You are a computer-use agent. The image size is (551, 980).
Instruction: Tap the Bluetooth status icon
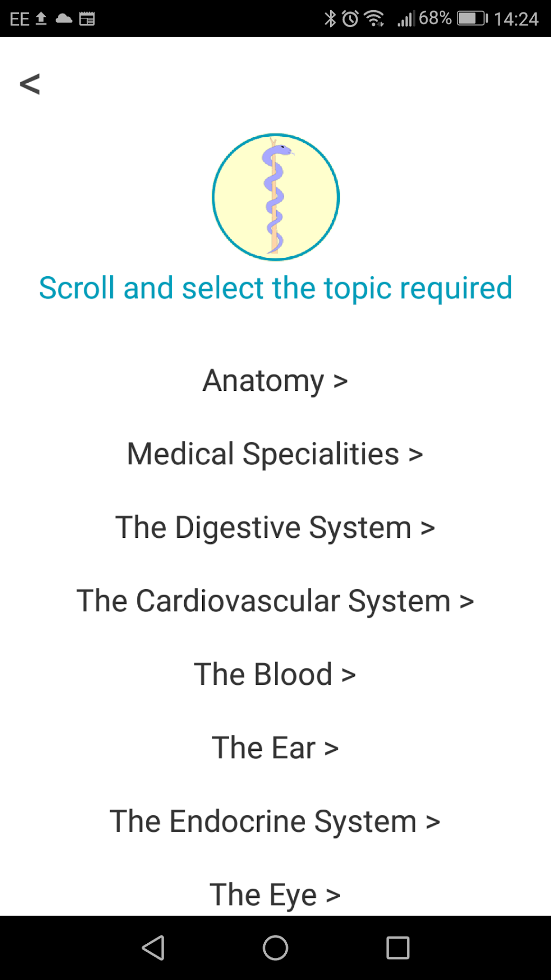pos(330,19)
